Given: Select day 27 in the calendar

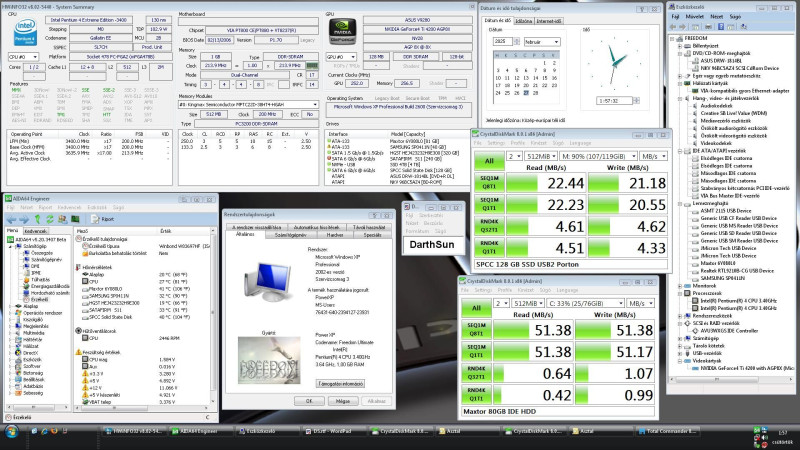Looking at the screenshot, I should point(526,93).
